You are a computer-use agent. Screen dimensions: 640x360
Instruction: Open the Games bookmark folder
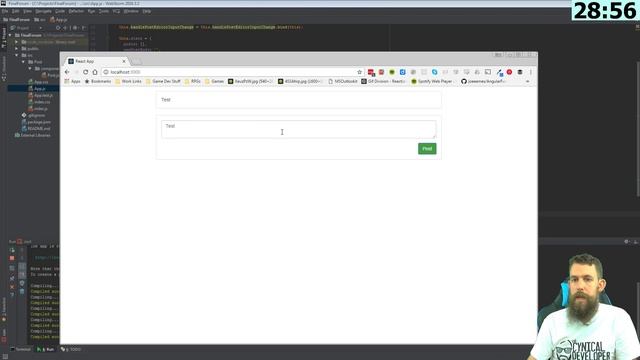click(214, 82)
